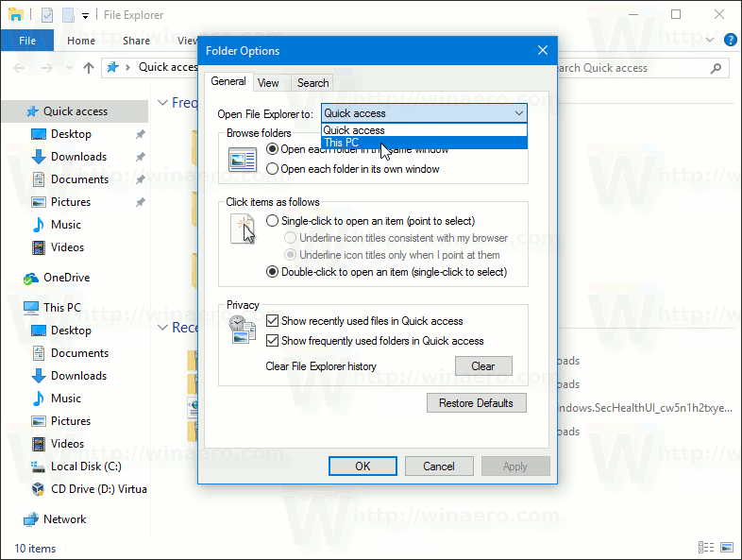Select the This PC monitor icon in the navigation tree
The height and width of the screenshot is (560, 742).
tap(31, 308)
